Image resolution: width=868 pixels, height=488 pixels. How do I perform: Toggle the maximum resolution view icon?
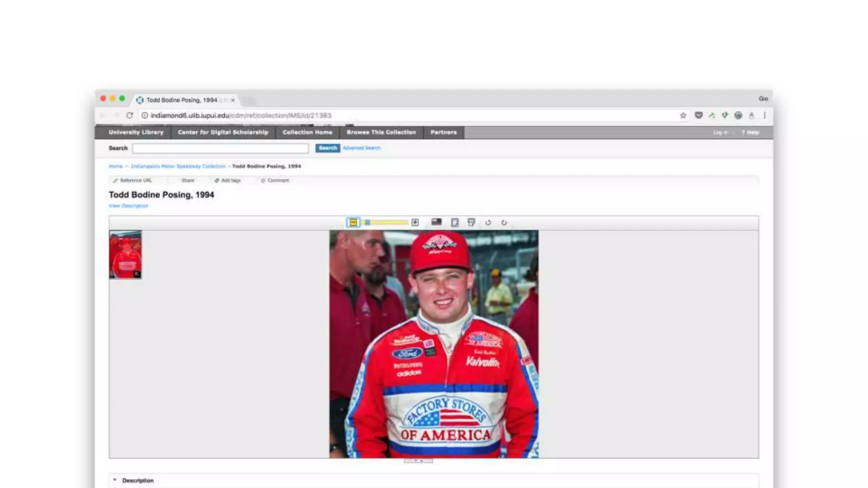pyautogui.click(x=436, y=222)
